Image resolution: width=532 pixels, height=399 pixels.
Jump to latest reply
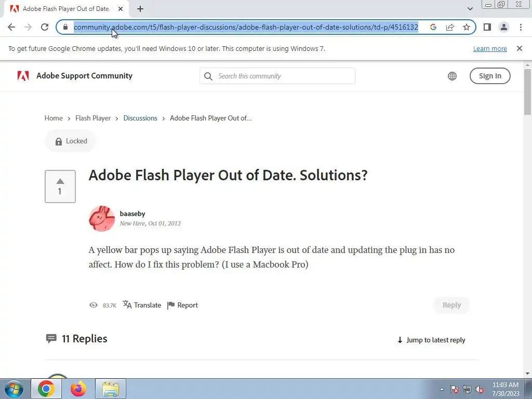tap(431, 340)
